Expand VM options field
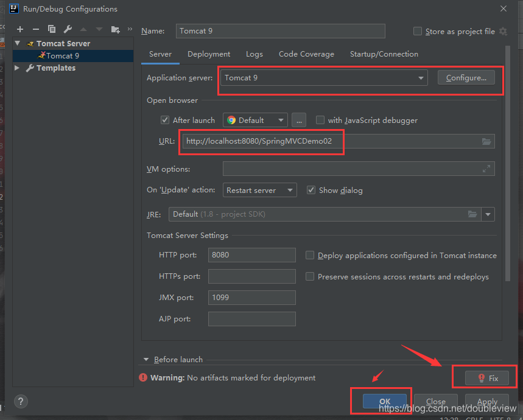 (x=486, y=169)
